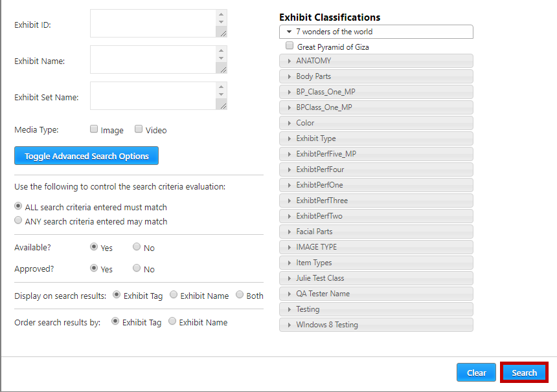Viewport: 557px width, 392px height.
Task: Tick the Great Pyramid of Giza checkbox
Action: coord(290,47)
